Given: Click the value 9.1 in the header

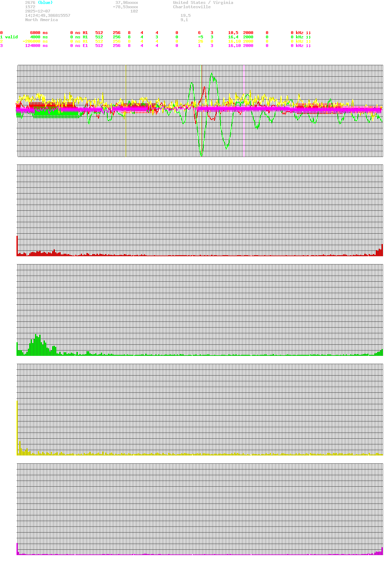Looking at the screenshot, I should click(184, 20).
